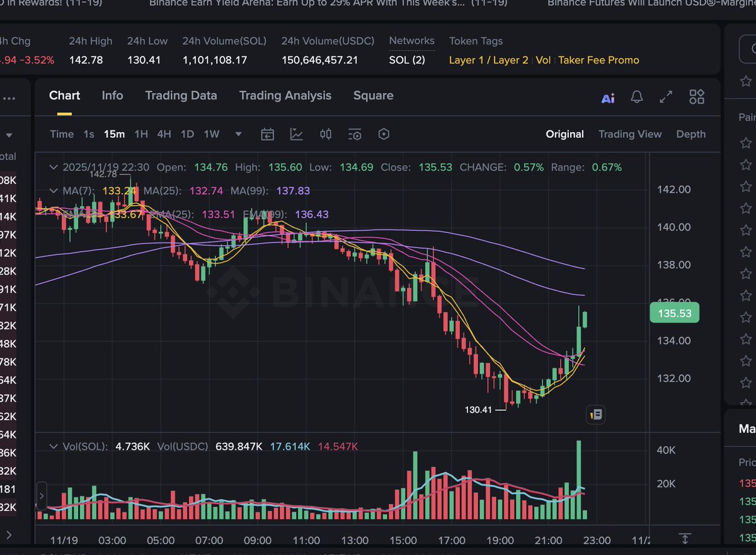Open the multi-chart grid layout icon
This screenshot has width=756, height=555.
[697, 96]
